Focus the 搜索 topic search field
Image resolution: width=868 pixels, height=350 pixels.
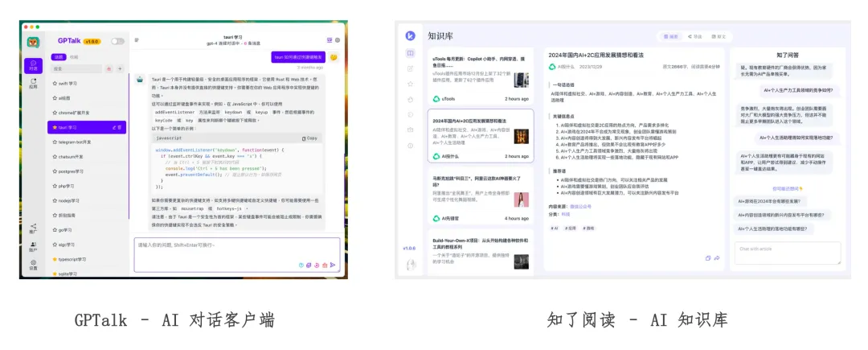76,68
